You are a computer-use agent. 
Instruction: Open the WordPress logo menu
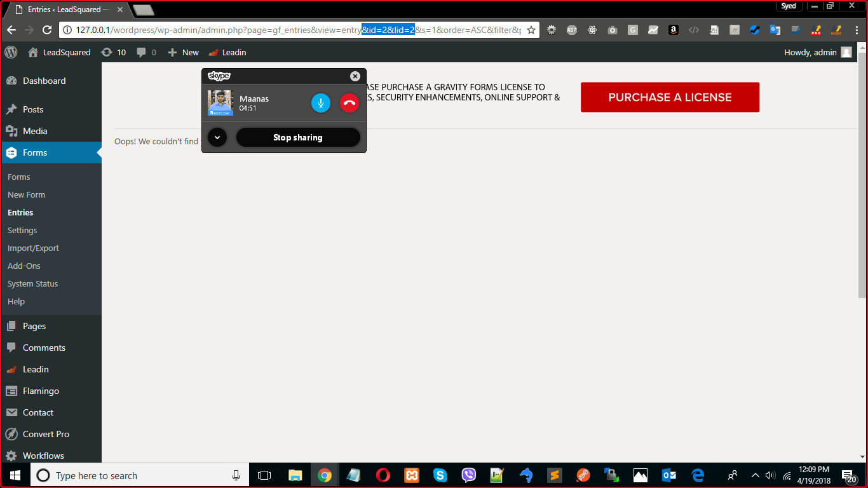(11, 52)
